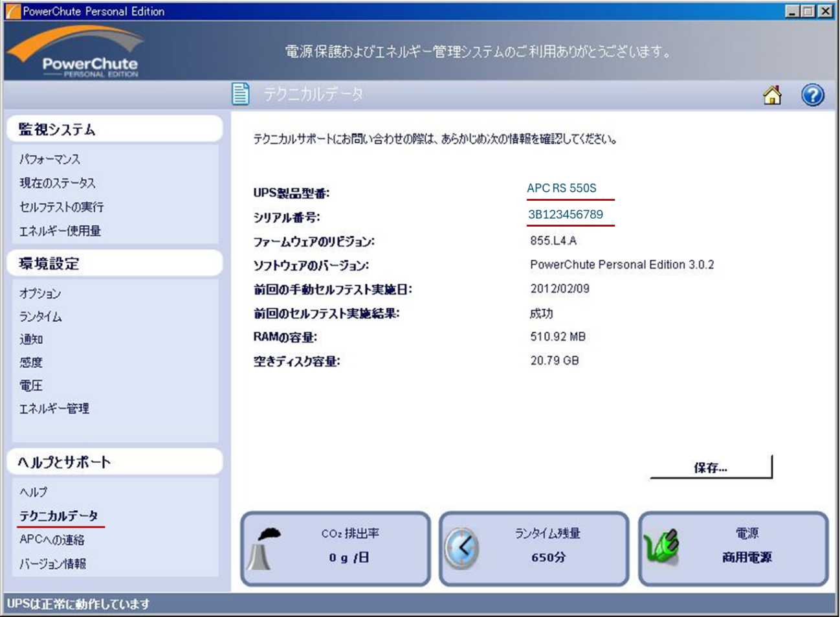Minimize the PowerChute window

coord(792,11)
